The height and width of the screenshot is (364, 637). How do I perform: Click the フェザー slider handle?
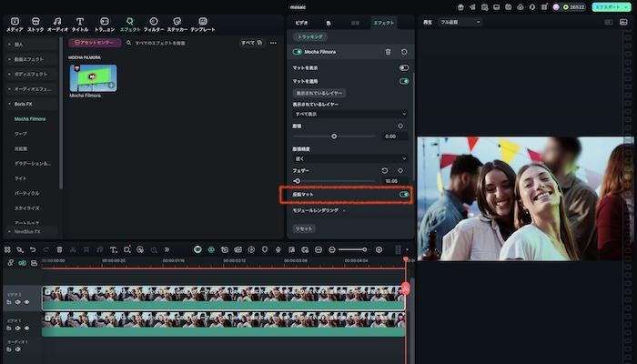pos(297,181)
